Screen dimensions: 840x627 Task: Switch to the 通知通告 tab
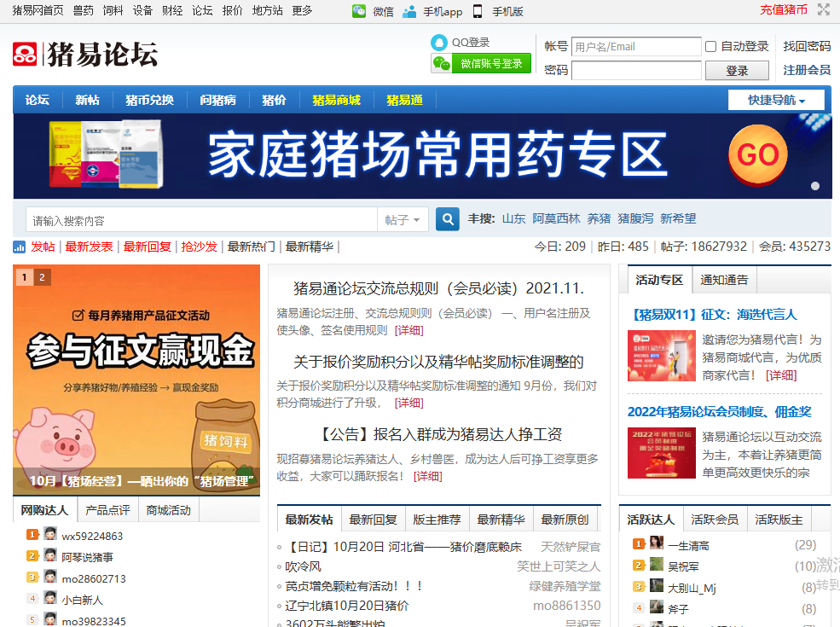pyautogui.click(x=724, y=280)
